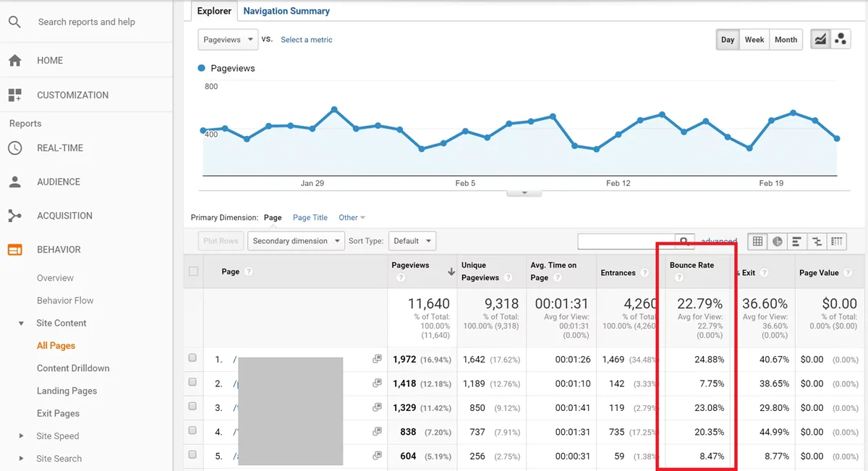The image size is (868, 471).
Task: Expand the Secondary dimension dropdown
Action: pos(296,241)
